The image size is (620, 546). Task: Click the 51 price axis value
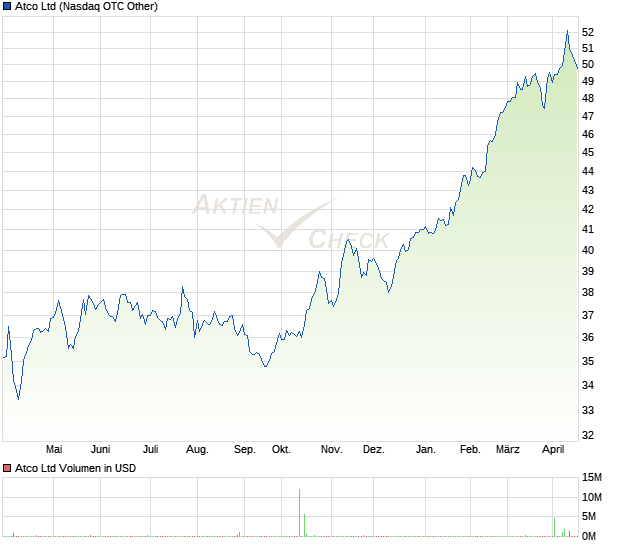point(588,48)
